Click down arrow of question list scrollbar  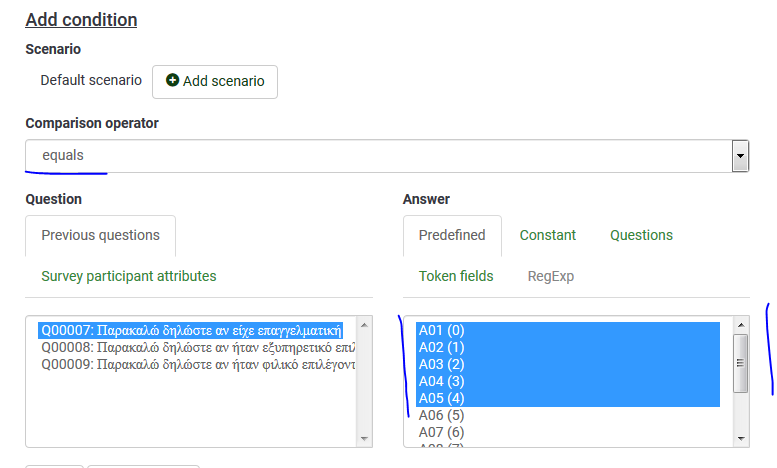(x=364, y=438)
